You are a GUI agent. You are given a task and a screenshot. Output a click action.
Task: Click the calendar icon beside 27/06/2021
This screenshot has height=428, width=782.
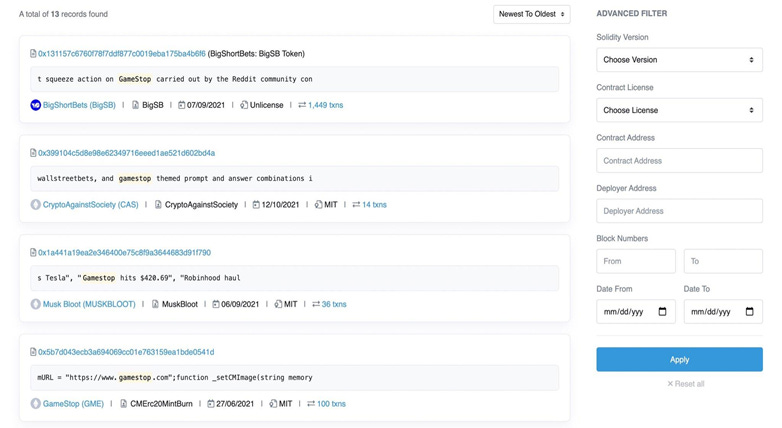(210, 404)
